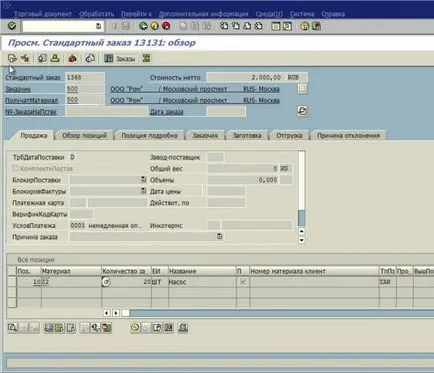Switch to the Обзор позиций tab
This screenshot has width=434, height=373.
coord(84,135)
